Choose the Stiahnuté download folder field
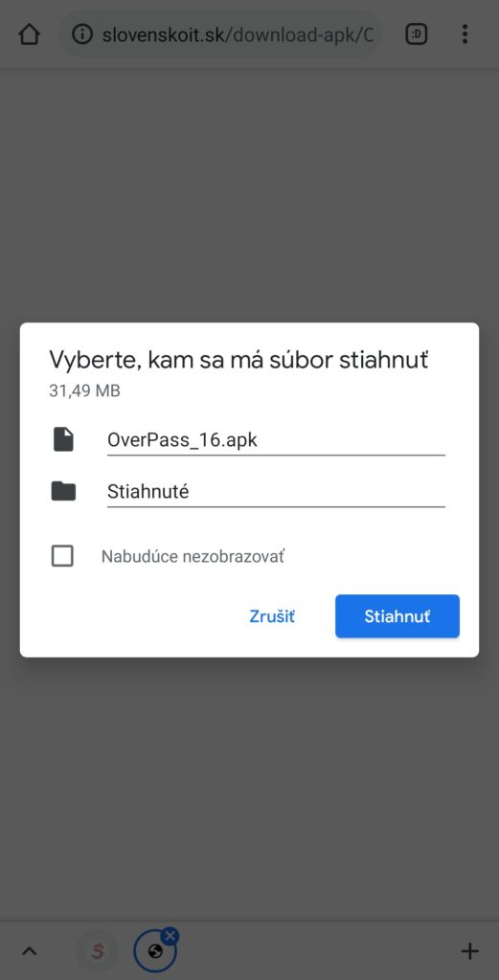Viewport: 499px width, 980px height. point(276,492)
